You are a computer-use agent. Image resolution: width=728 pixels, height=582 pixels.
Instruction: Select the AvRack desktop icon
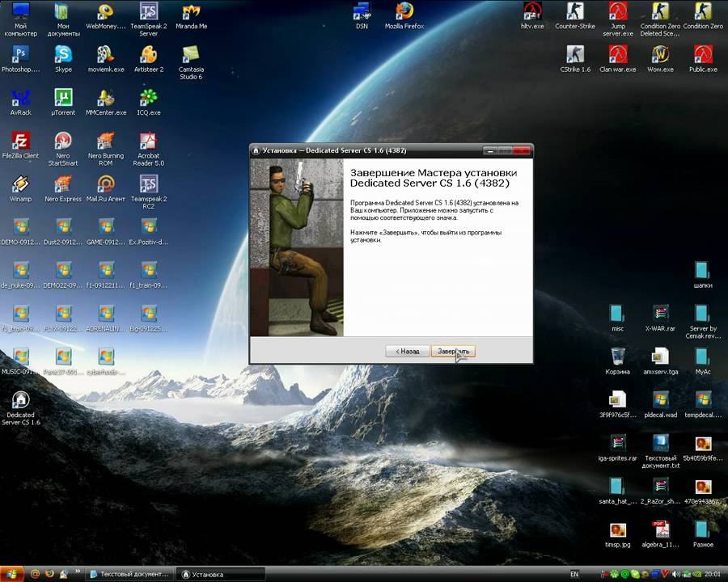[x=20, y=103]
